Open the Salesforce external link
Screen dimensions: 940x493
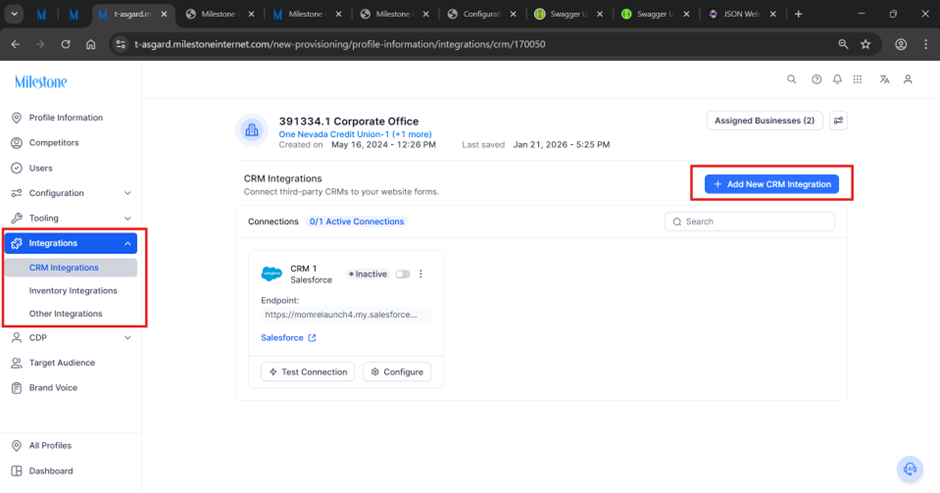(288, 338)
